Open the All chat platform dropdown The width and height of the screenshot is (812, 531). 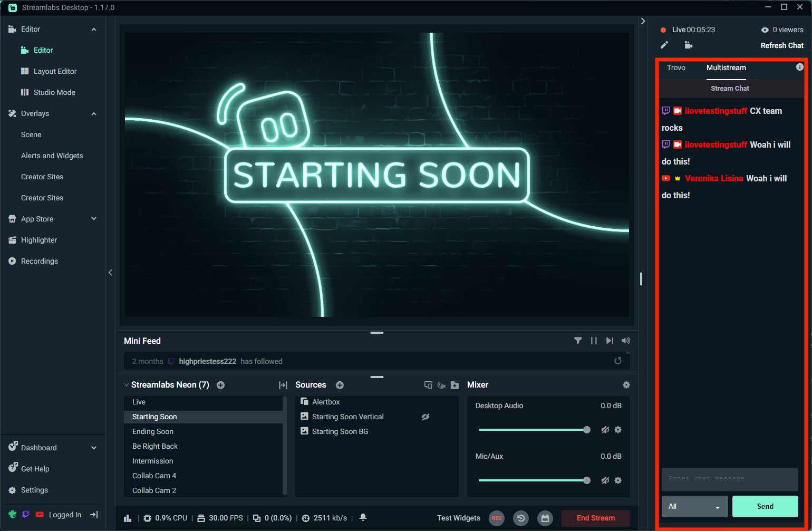pos(694,506)
